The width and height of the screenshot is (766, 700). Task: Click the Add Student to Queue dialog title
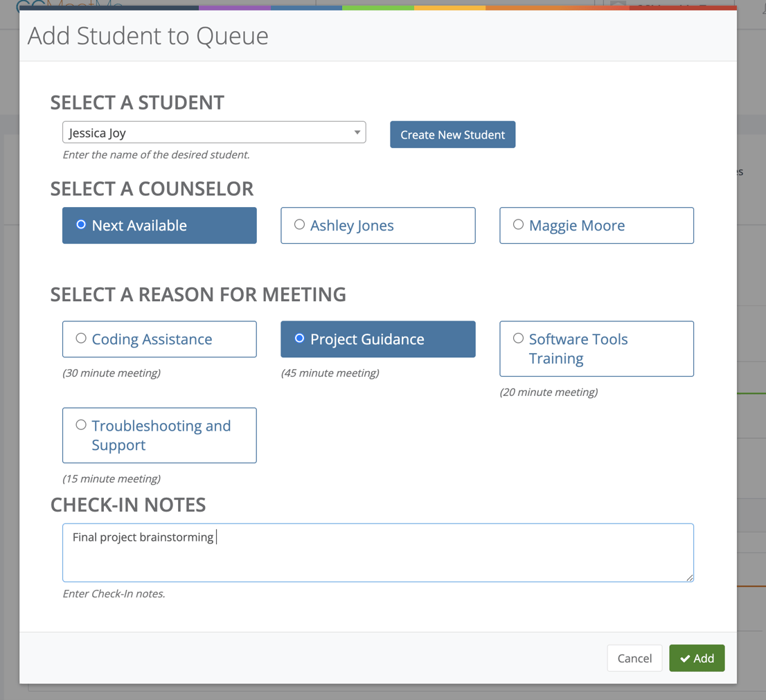pyautogui.click(x=148, y=35)
